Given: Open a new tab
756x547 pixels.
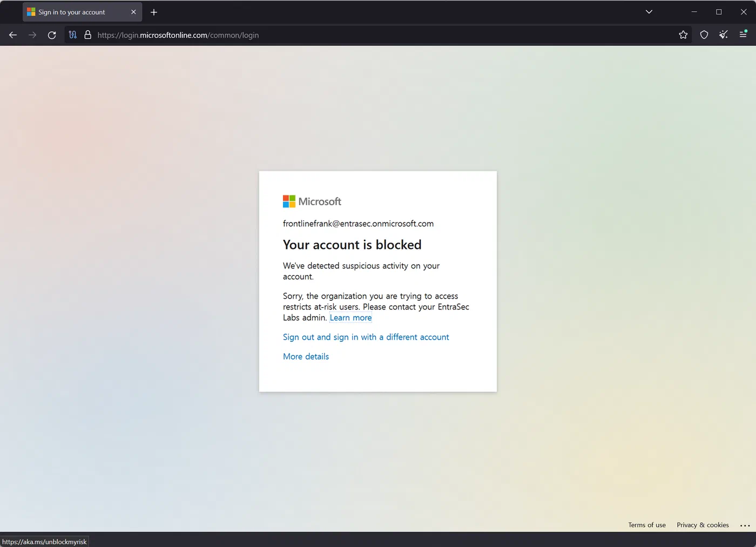Looking at the screenshot, I should tap(154, 12).
